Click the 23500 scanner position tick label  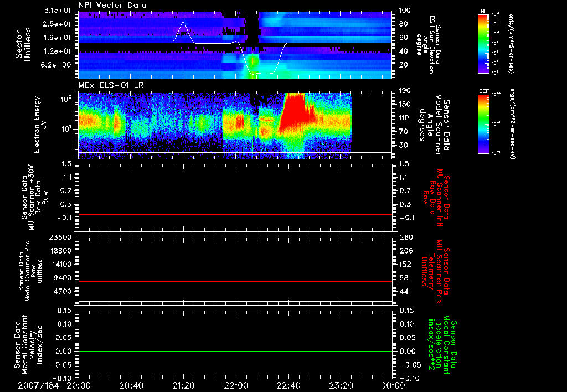tap(61, 237)
